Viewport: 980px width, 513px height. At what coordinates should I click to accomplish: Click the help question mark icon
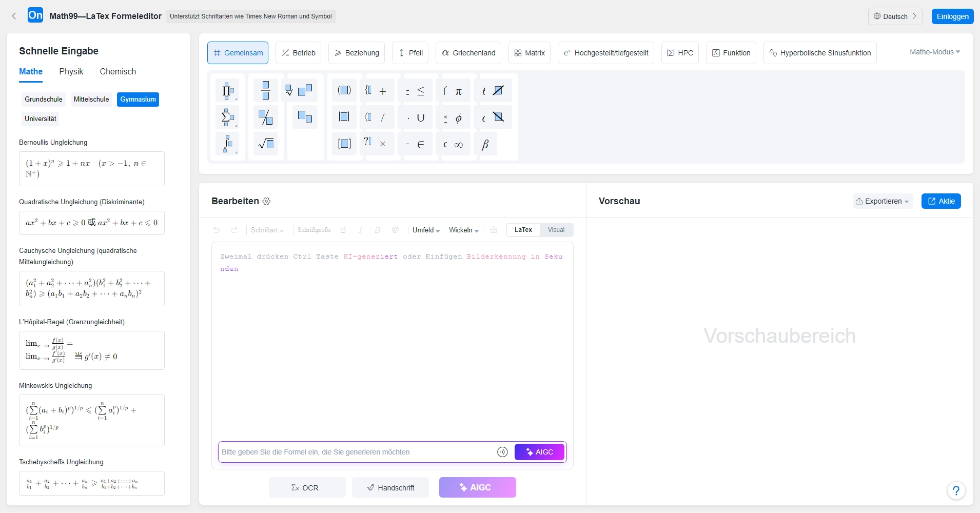click(x=956, y=490)
